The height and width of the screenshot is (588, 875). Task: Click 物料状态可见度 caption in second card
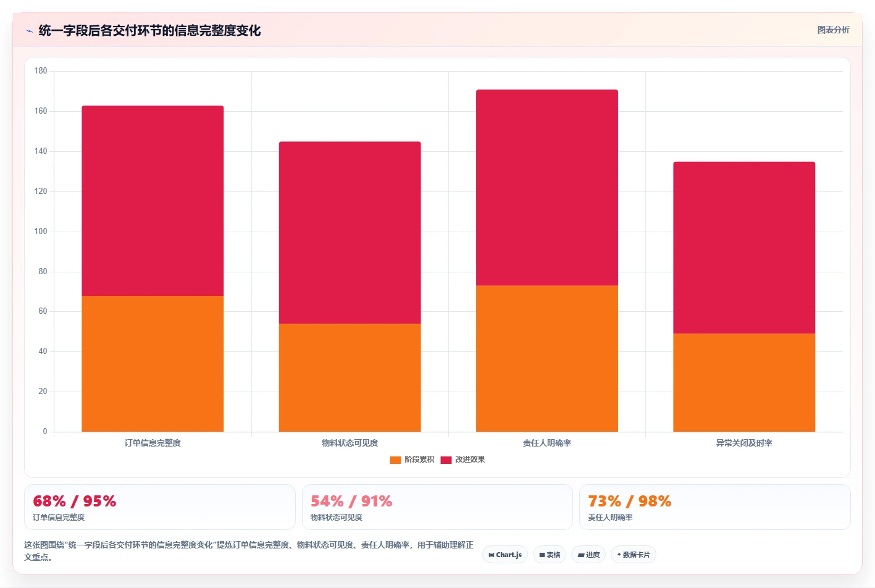(x=337, y=518)
